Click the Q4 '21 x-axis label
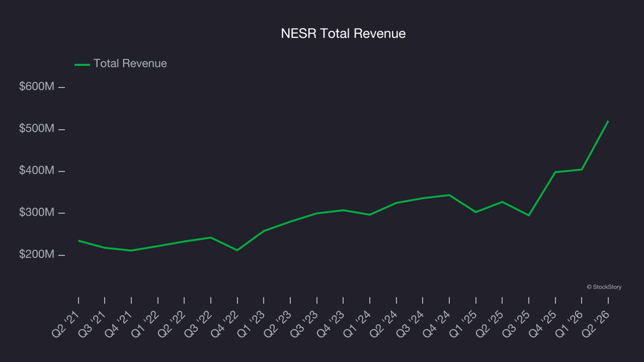This screenshot has height=362, width=644. coord(120,323)
